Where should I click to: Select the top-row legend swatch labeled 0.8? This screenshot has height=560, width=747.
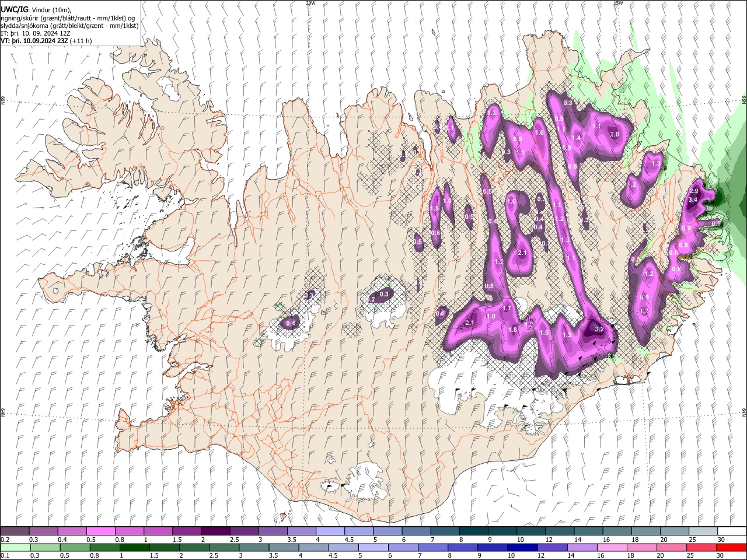pyautogui.click(x=129, y=531)
